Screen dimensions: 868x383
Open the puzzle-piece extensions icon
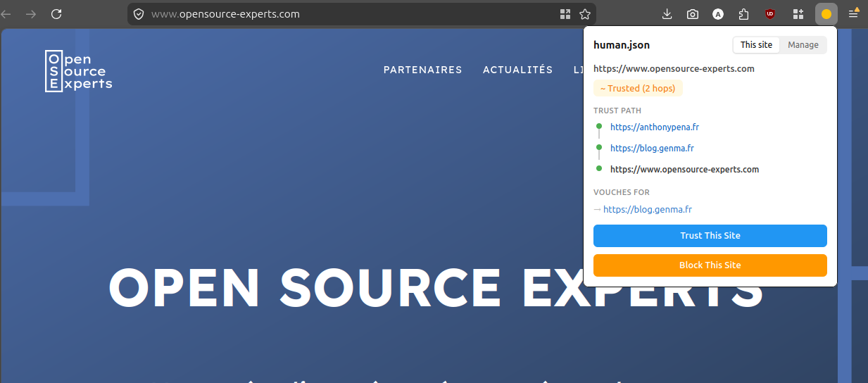click(743, 14)
